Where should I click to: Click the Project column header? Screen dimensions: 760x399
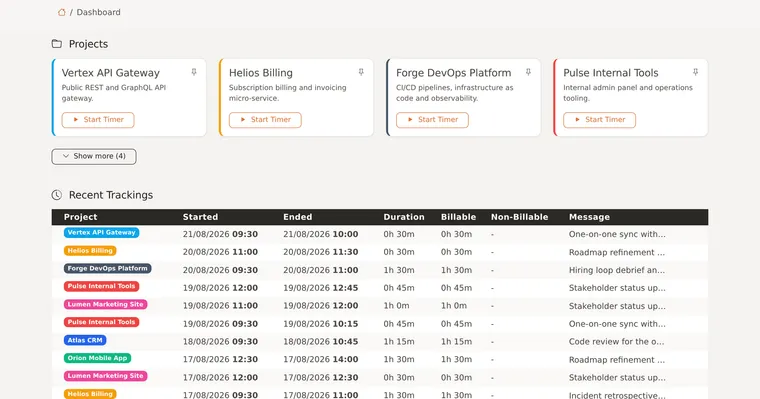click(x=80, y=217)
